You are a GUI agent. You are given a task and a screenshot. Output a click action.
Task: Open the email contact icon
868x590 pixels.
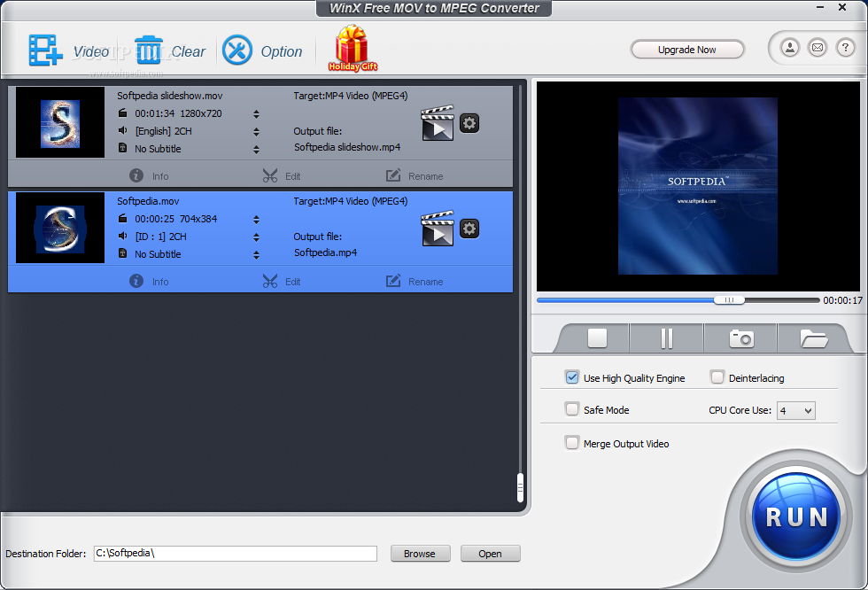[818, 48]
